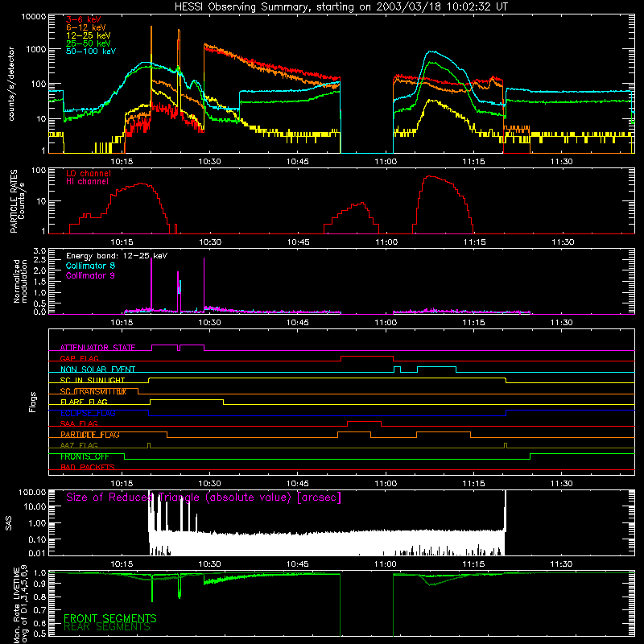This screenshot has height=644, width=644.
Task: Click 10:30 tick under the counts plot
Action: (x=210, y=162)
